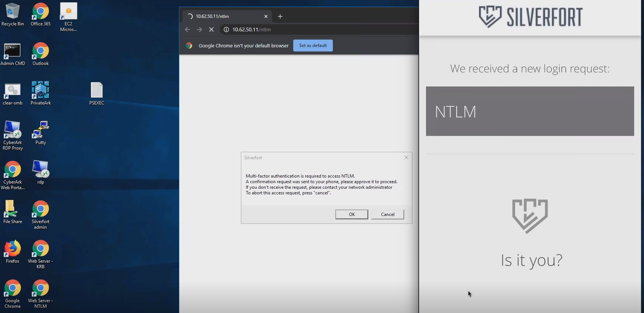The width and height of the screenshot is (644, 313).
Task: Open the Web Server - KRB shortcut
Action: point(40,254)
